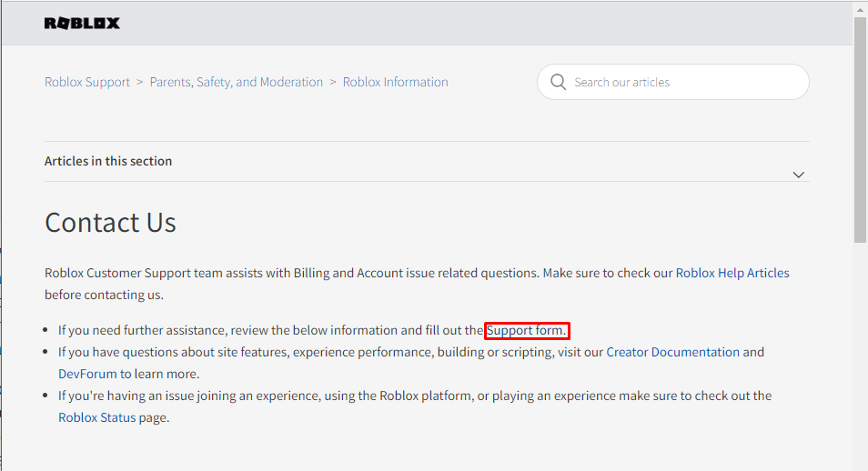868x471 pixels.
Task: Click separator arrow after Roblox Support breadcrumb
Action: (x=139, y=82)
